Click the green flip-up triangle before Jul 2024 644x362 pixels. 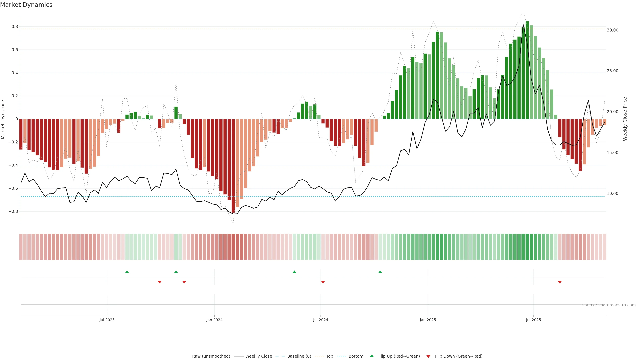(294, 272)
